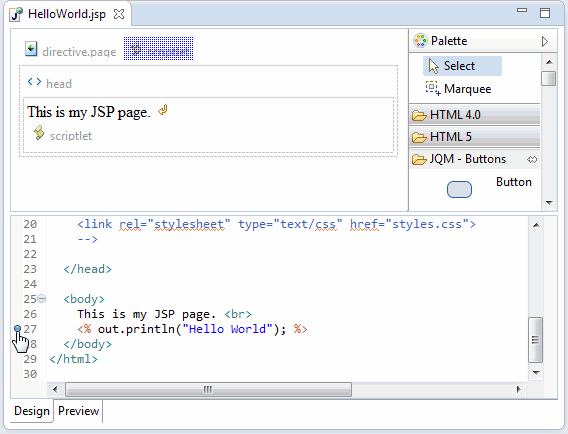The width and height of the screenshot is (568, 434).
Task: Pick the JQM Button widget icon
Action: pyautogui.click(x=459, y=189)
